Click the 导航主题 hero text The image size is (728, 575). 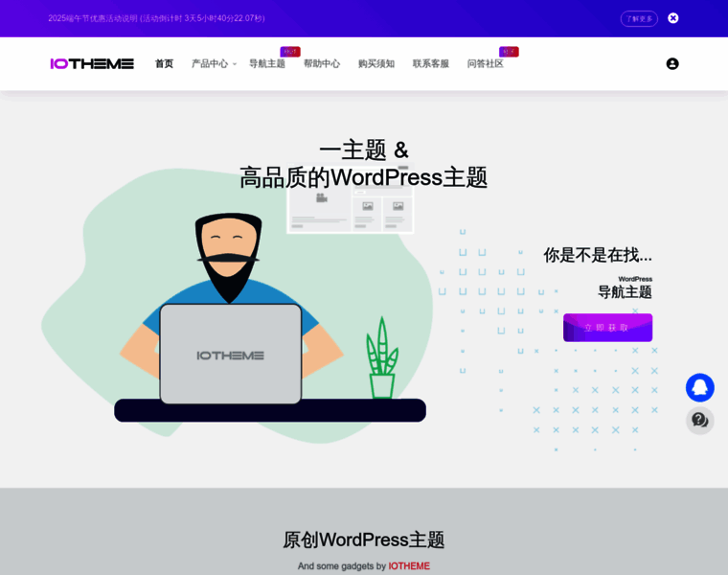pos(625,292)
